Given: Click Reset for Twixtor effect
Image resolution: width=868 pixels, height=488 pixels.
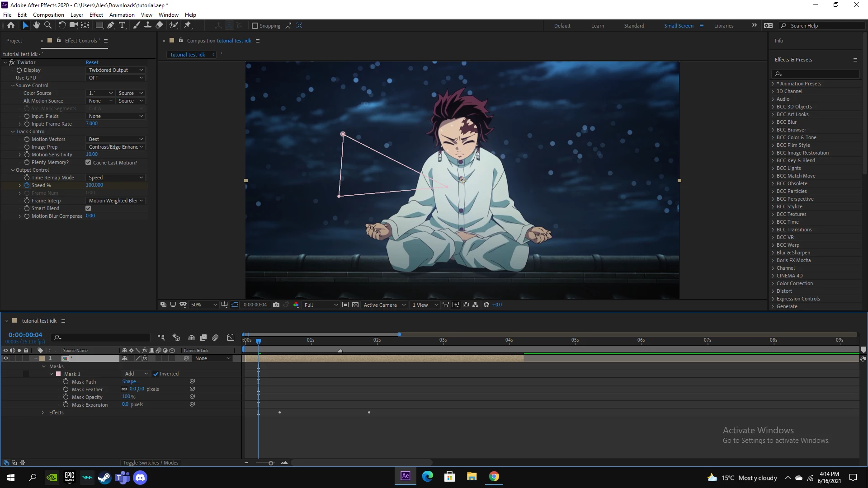Looking at the screenshot, I should pos(92,62).
